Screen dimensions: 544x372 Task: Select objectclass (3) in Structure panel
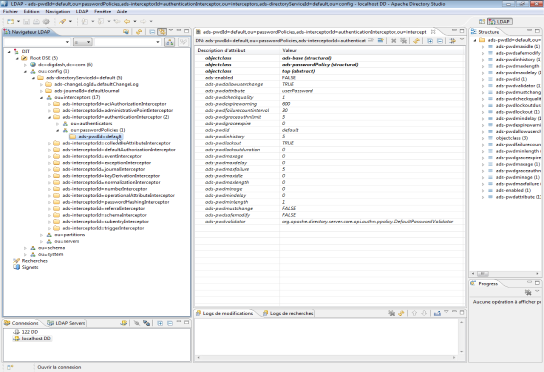[x=513, y=138]
